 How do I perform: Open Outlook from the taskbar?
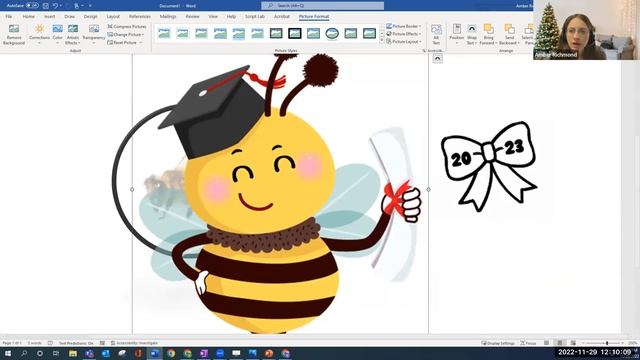click(106, 353)
